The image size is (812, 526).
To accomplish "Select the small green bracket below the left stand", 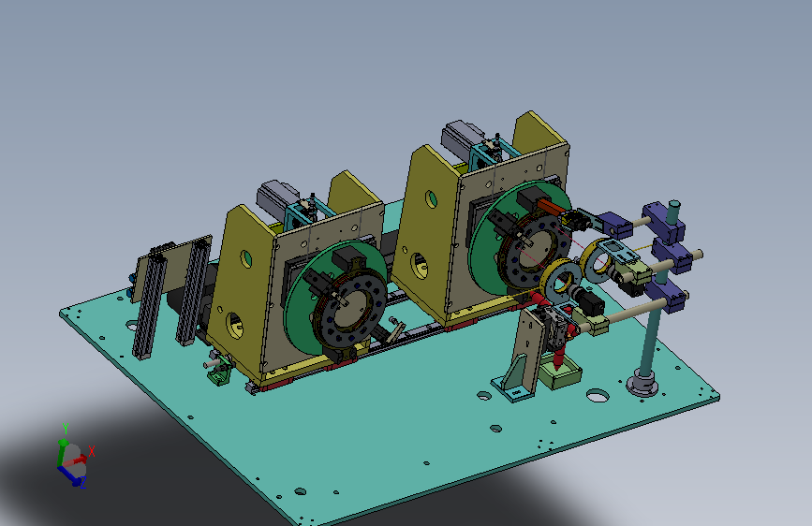I will [218, 373].
